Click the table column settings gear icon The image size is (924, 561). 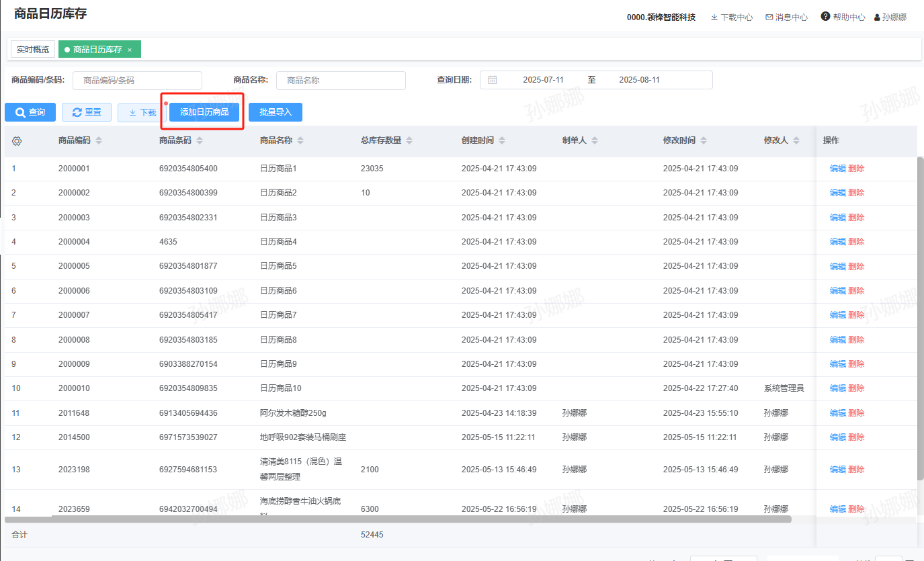pyautogui.click(x=17, y=141)
